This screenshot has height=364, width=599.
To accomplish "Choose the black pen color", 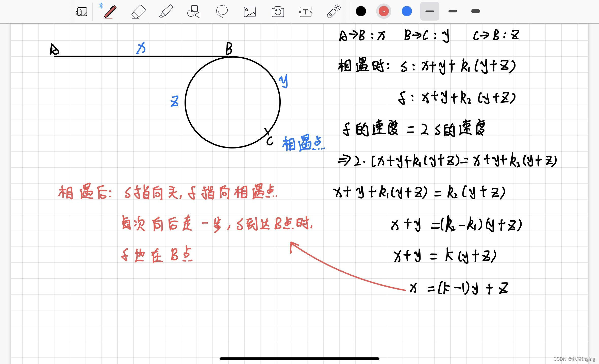I will pos(361,11).
